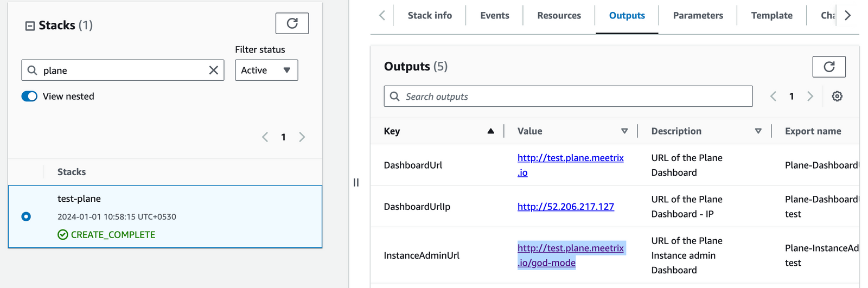The height and width of the screenshot is (288, 868).
Task: Disable the View nested toggle
Action: tap(29, 97)
